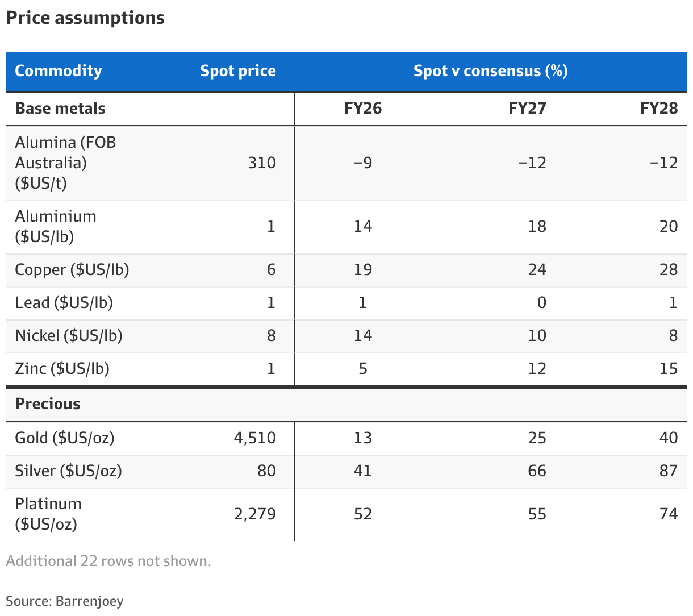This screenshot has height=616, width=693.
Task: Click the Precious section label
Action: click(48, 404)
